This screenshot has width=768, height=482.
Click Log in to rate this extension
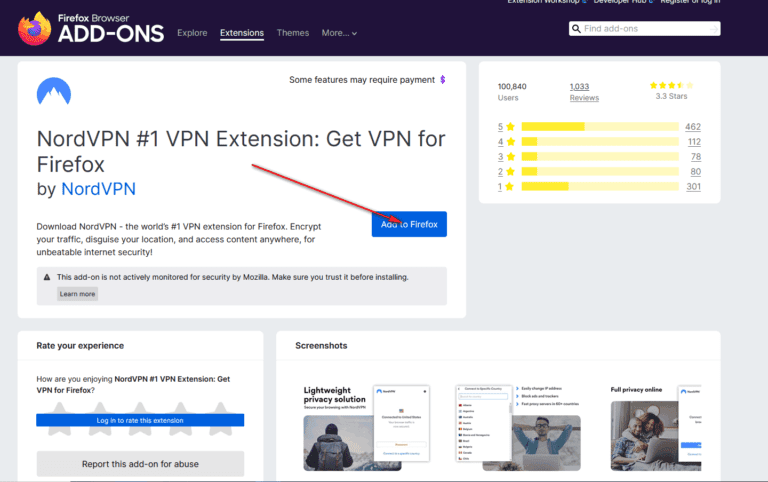(140, 420)
